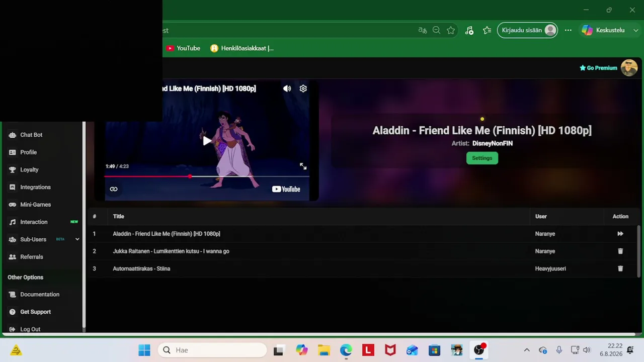The width and height of the screenshot is (644, 362).
Task: Click the Kirjaudu sisään sign-in button
Action: (527, 30)
